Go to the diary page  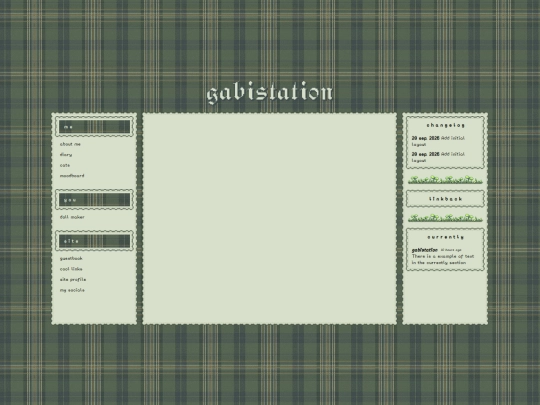tap(66, 155)
